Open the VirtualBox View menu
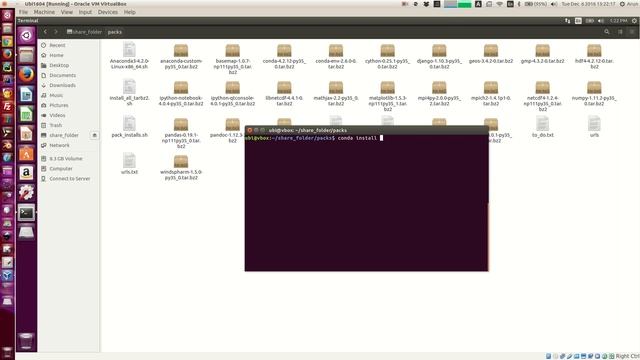 click(x=67, y=12)
